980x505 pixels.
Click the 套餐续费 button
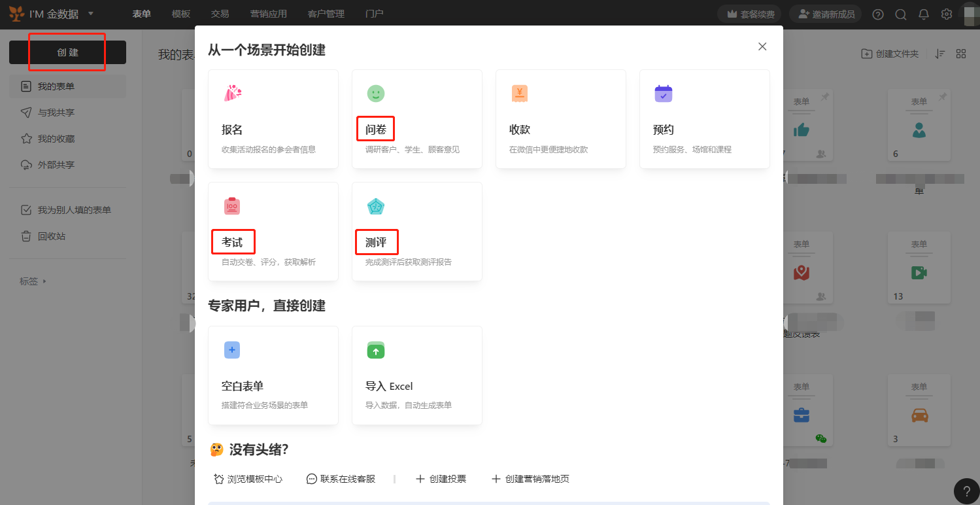pos(751,14)
